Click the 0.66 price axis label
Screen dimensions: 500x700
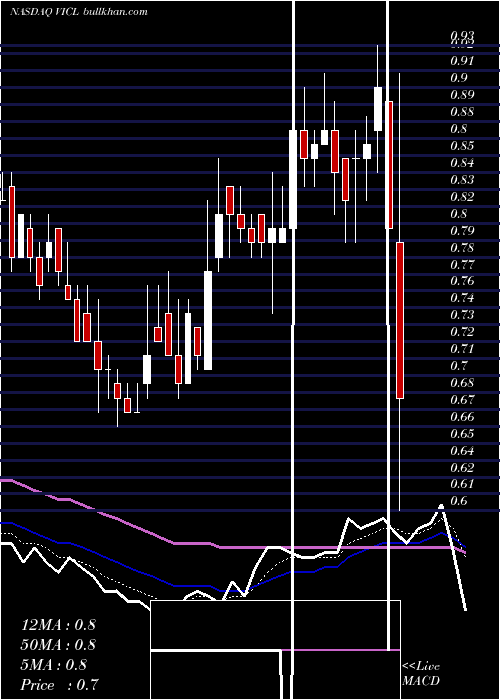click(462, 417)
